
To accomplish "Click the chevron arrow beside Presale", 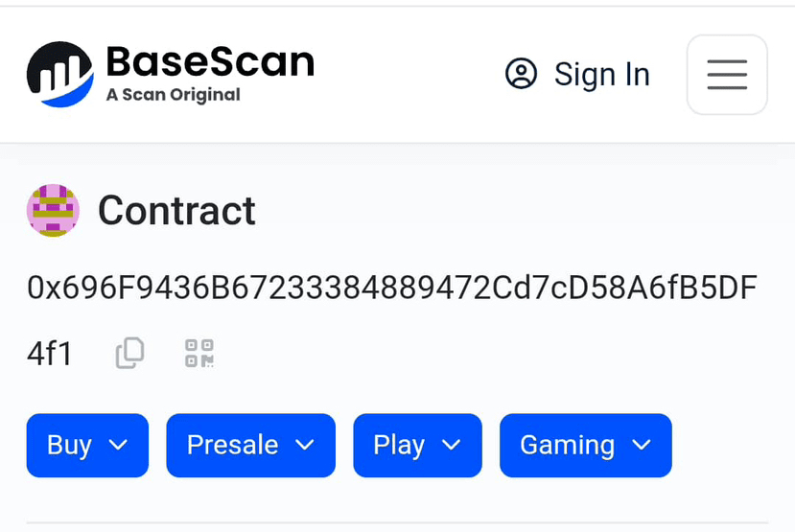I will (x=305, y=445).
